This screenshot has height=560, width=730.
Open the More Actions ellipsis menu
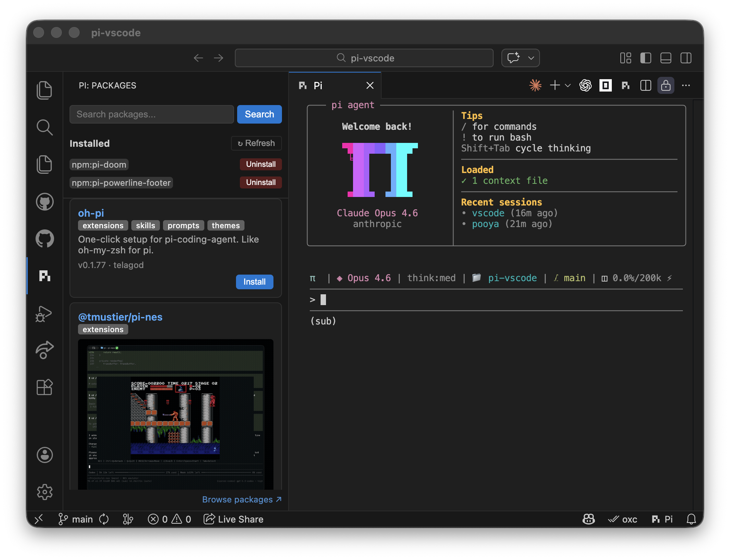[686, 85]
